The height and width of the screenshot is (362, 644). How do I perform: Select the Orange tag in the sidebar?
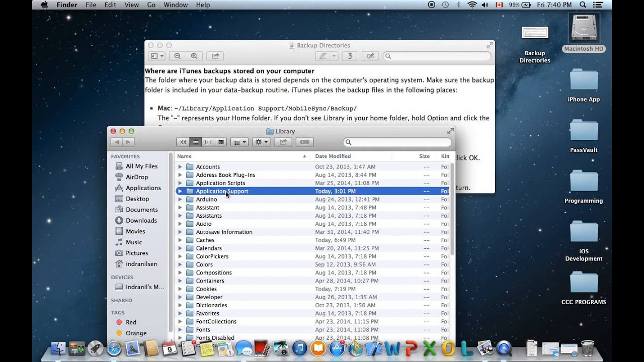pyautogui.click(x=136, y=333)
